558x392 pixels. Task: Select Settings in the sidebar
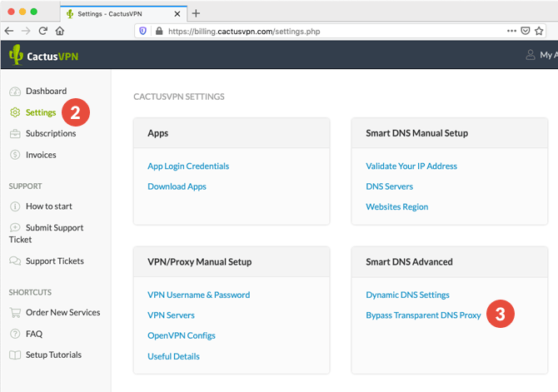point(41,112)
